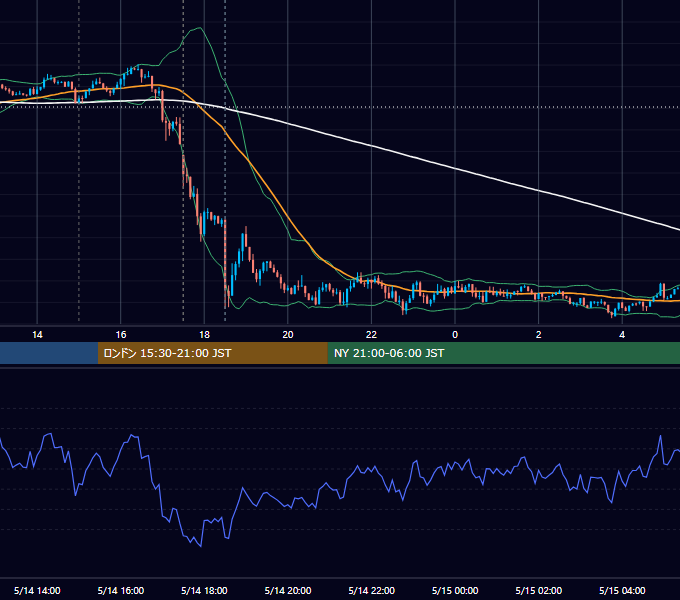The image size is (680, 600).
Task: Click the 5/14 18:00 time label
Action: [x=204, y=590]
